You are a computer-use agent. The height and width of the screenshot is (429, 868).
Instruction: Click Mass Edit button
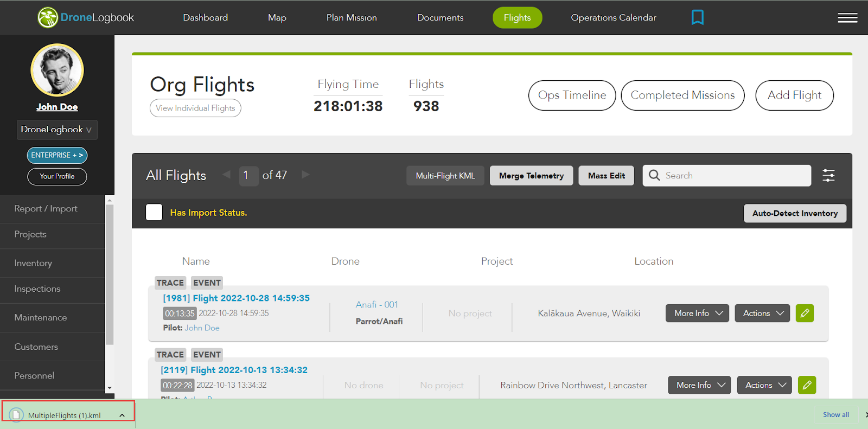point(607,176)
